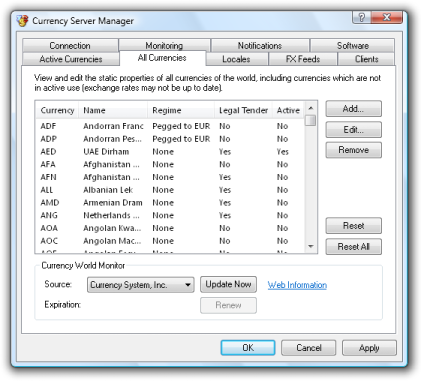
Task: Select the ANG currency row
Action: click(x=170, y=215)
